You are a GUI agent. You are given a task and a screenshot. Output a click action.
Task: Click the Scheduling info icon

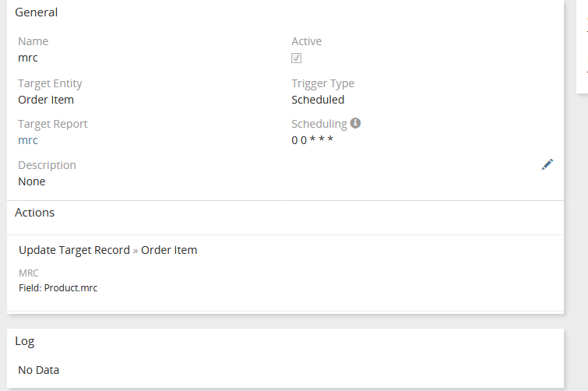[355, 123]
